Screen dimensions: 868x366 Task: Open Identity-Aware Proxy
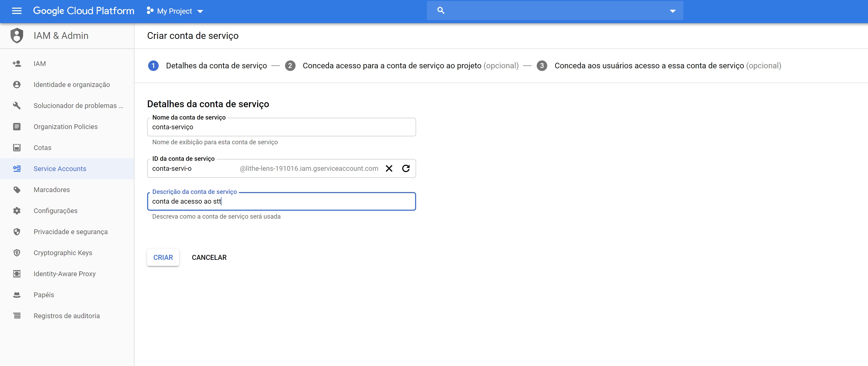click(67, 274)
